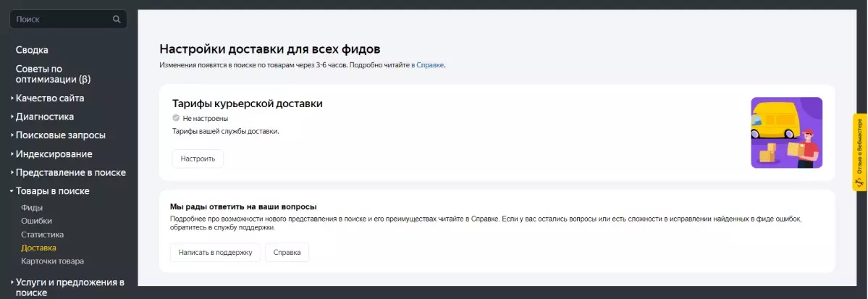Image resolution: width=868 pixels, height=299 pixels.
Task: Open Карточки товара subsection
Action: [53, 261]
